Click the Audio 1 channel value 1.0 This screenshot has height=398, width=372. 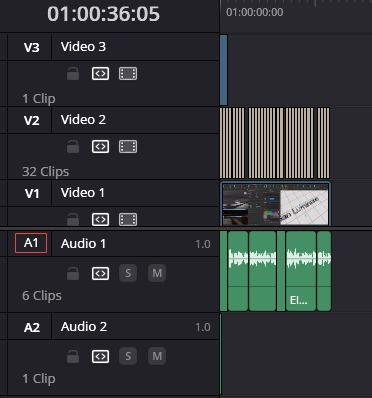point(203,244)
